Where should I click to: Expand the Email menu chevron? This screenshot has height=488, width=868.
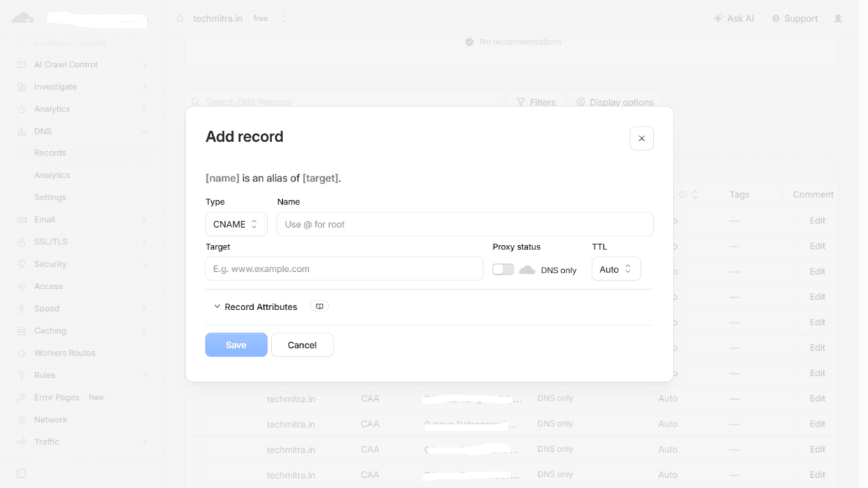tap(145, 220)
